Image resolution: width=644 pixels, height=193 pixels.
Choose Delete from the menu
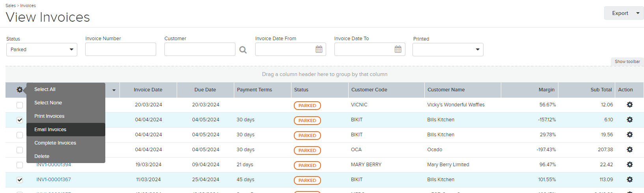(x=66, y=156)
